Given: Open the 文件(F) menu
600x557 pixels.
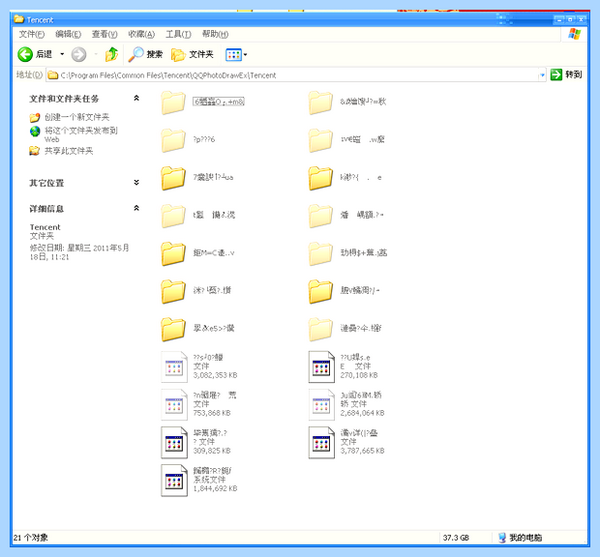Looking at the screenshot, I should coord(32,34).
